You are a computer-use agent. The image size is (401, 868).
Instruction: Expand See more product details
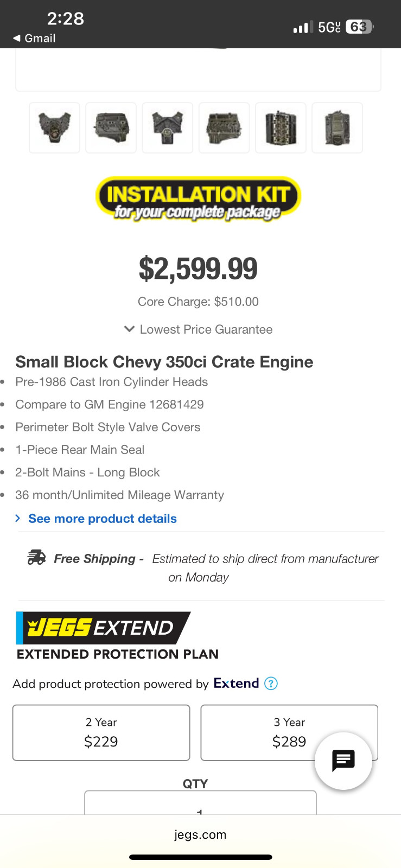(x=102, y=519)
